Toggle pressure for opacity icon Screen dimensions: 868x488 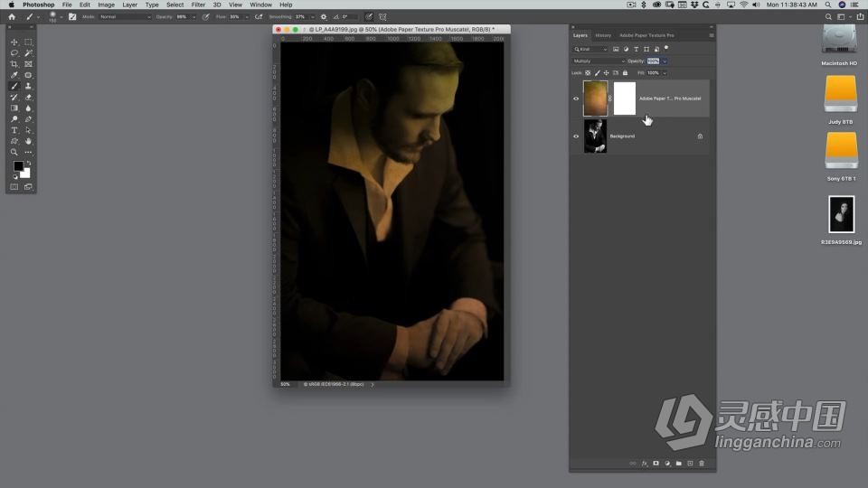(x=206, y=17)
